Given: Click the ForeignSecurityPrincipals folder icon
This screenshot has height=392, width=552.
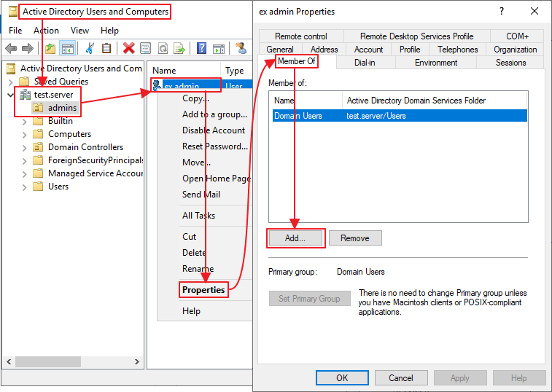Looking at the screenshot, I should click(38, 160).
